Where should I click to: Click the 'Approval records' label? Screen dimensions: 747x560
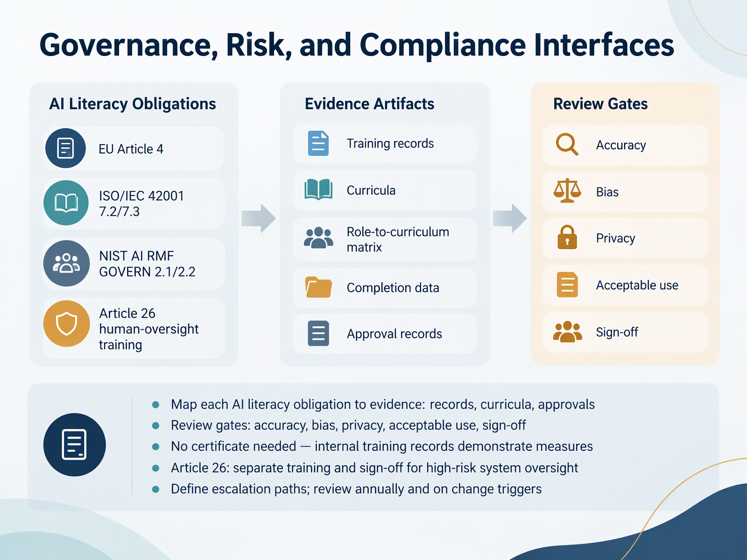[395, 334]
